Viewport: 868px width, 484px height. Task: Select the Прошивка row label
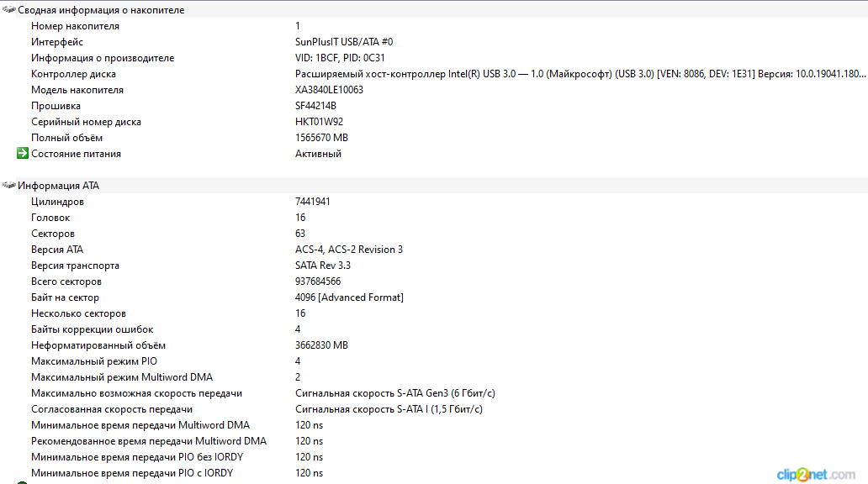[56, 106]
